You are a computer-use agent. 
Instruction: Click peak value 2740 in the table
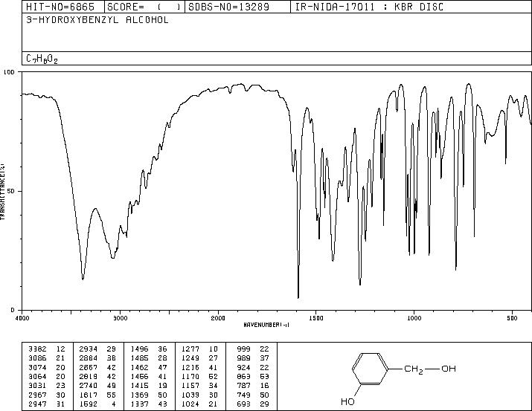89,386
